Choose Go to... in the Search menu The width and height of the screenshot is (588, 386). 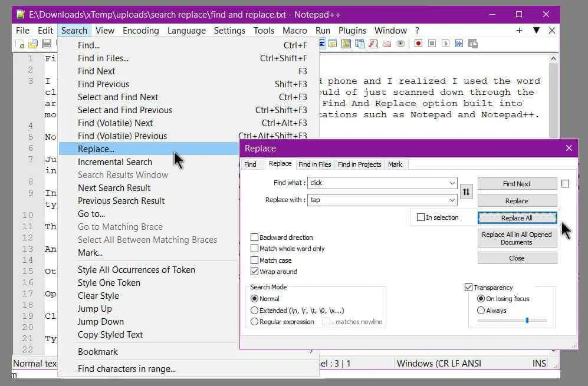click(x=149, y=213)
